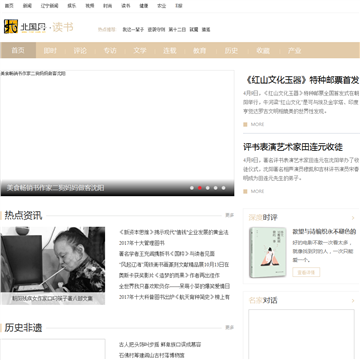Click hot keyword 我这一辈子
This screenshot has height=360, width=360.
tap(133, 29)
